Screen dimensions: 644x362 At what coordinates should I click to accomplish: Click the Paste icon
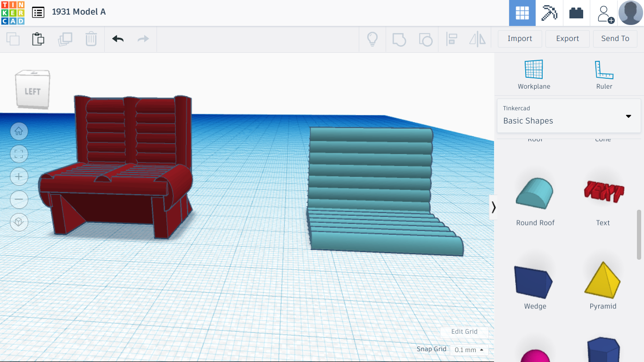coord(38,39)
